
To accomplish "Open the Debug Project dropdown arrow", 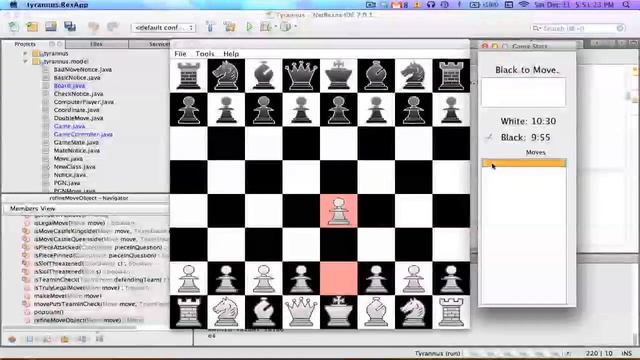I will (276, 27).
